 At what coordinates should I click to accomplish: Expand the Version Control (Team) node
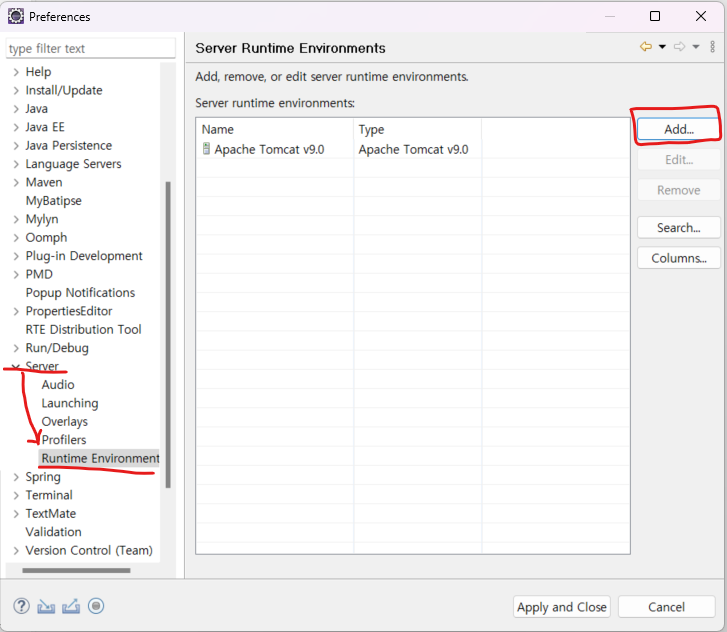[x=16, y=550]
